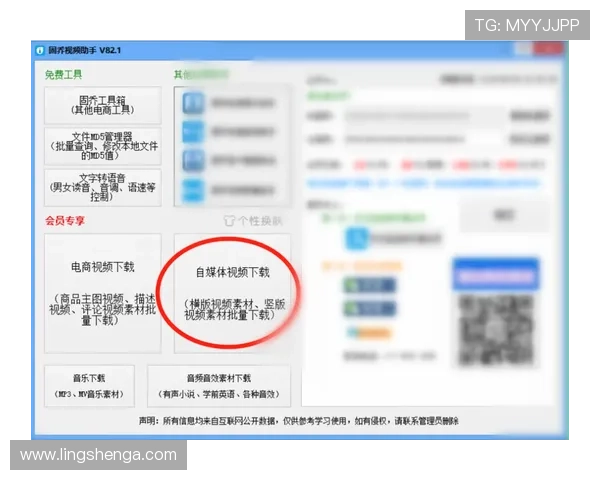The width and height of the screenshot is (600, 480).
Task: Open 音频音效素材下载 button
Action: [x=218, y=386]
